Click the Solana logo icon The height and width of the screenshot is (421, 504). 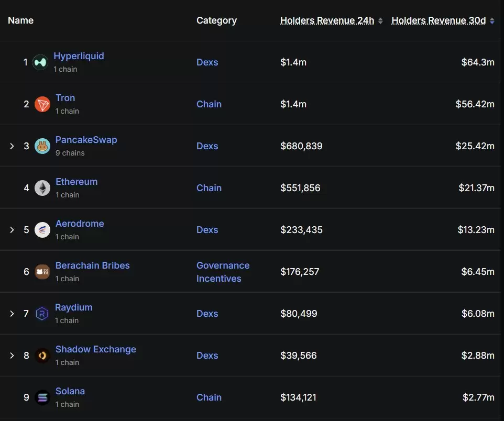pyautogui.click(x=42, y=397)
